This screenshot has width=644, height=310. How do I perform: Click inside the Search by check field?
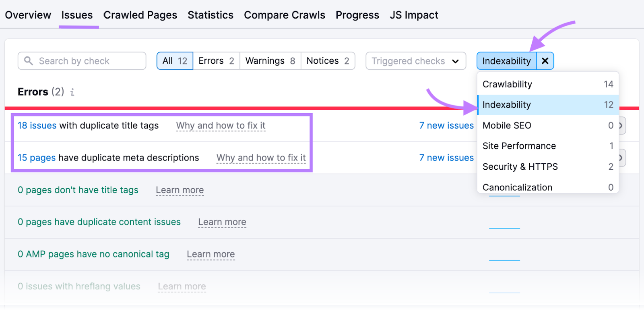80,61
